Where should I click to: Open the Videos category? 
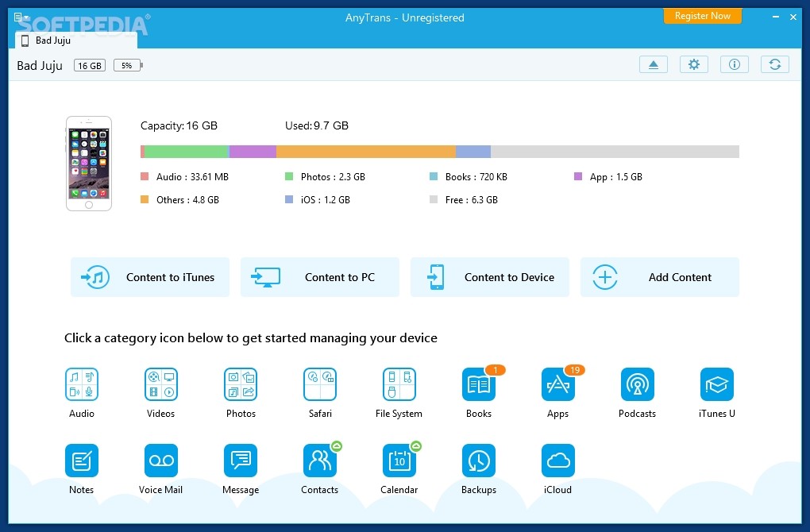pyautogui.click(x=161, y=384)
